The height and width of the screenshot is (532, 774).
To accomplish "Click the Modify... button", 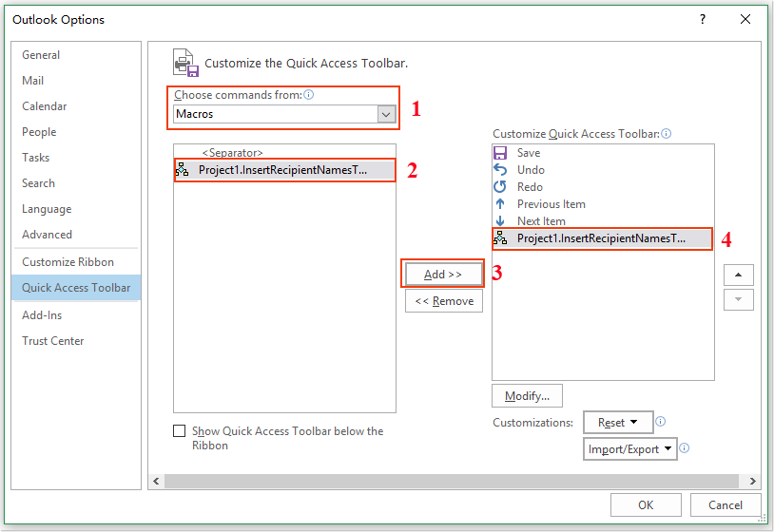I will [x=527, y=395].
